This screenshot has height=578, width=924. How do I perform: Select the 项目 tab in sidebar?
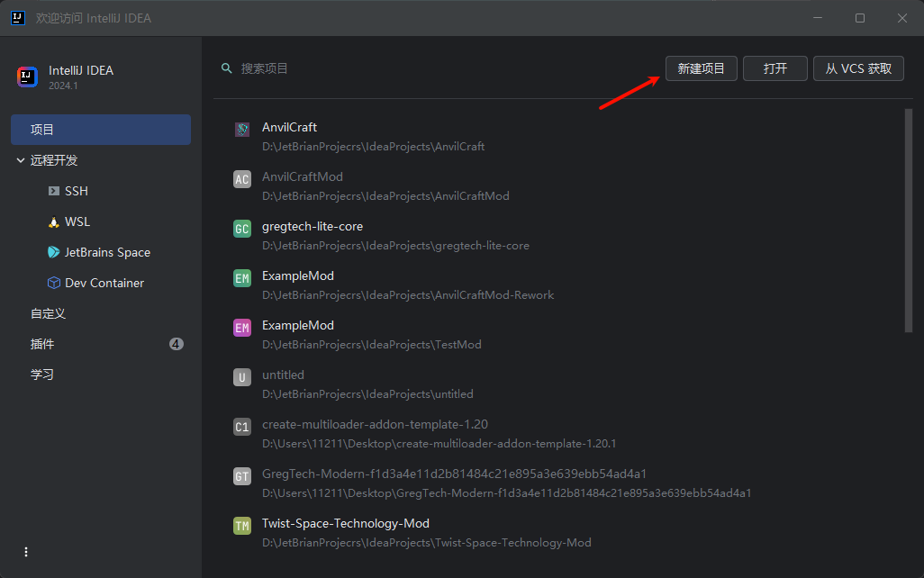(100, 130)
